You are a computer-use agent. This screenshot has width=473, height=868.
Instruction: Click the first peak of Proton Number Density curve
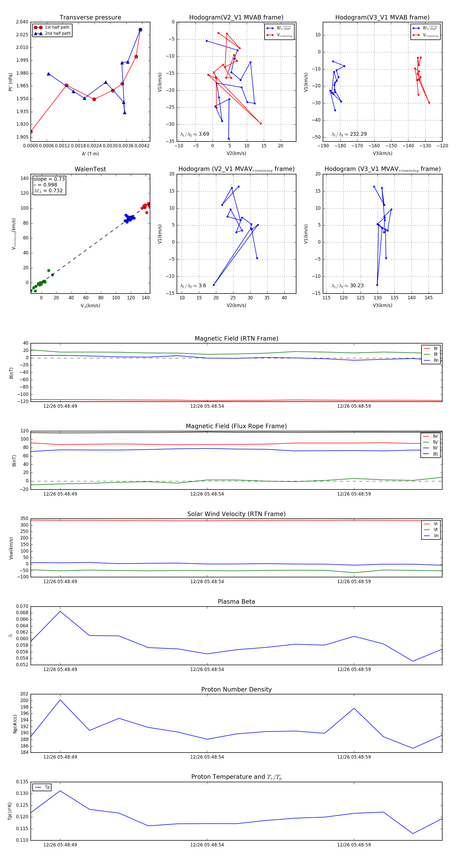60,700
